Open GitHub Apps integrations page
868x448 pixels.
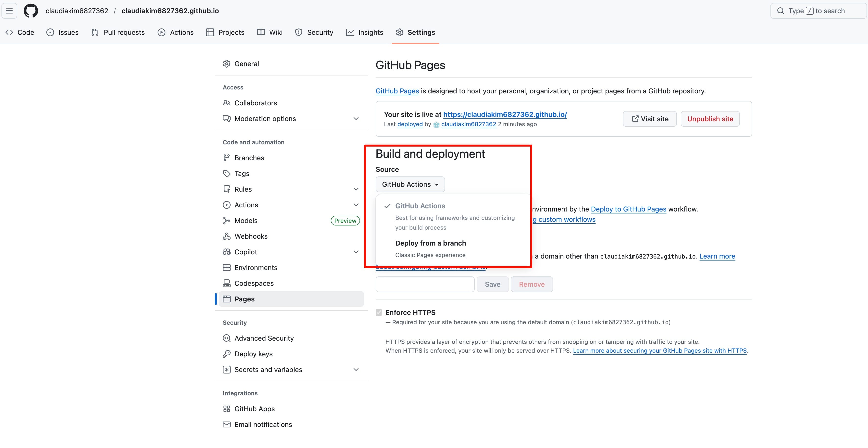tap(254, 409)
